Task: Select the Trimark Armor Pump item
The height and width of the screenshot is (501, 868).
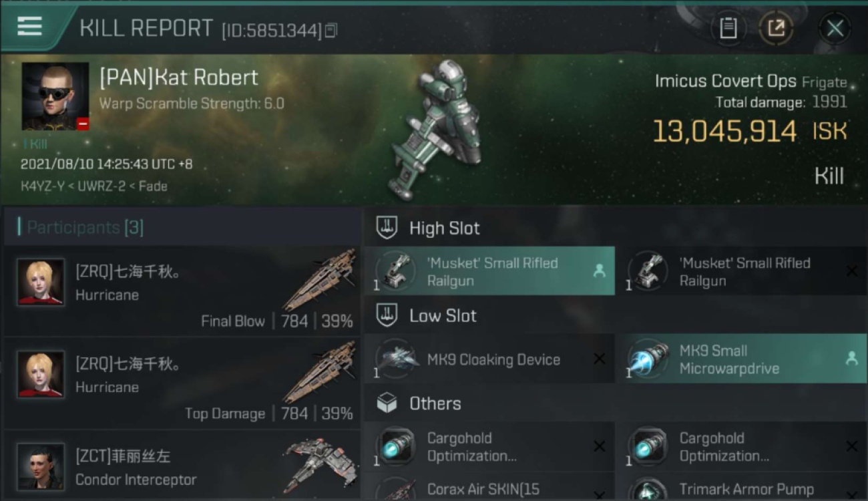Action: tap(740, 488)
